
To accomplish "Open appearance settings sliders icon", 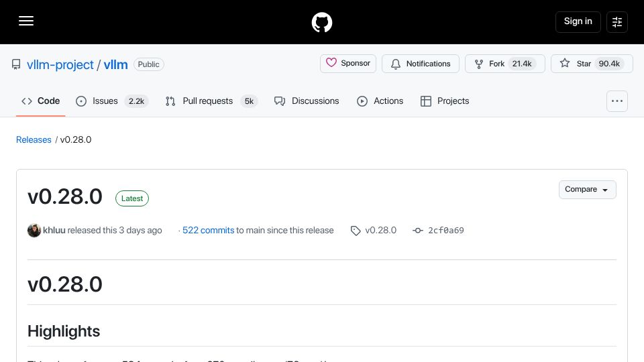I will (617, 21).
